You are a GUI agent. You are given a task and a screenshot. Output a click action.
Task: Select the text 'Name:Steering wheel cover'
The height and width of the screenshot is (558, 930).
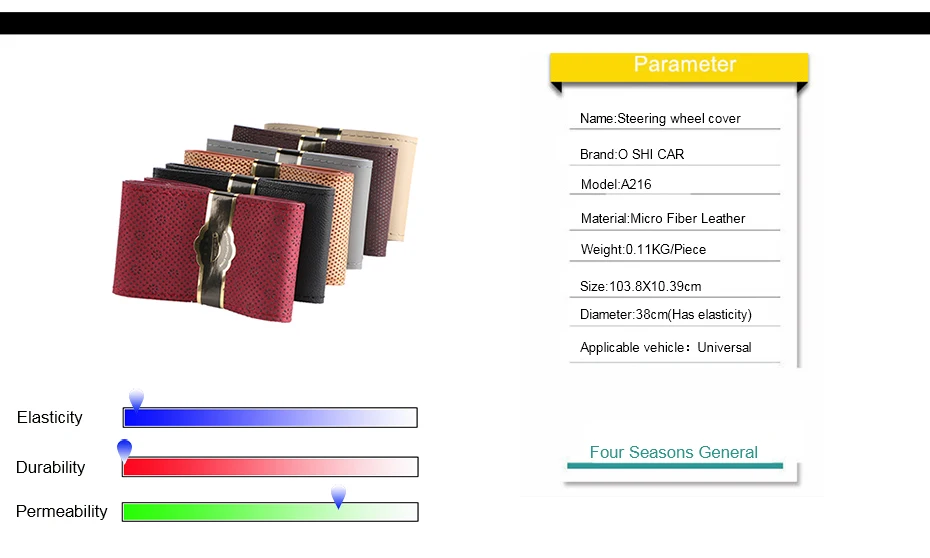[x=660, y=119]
